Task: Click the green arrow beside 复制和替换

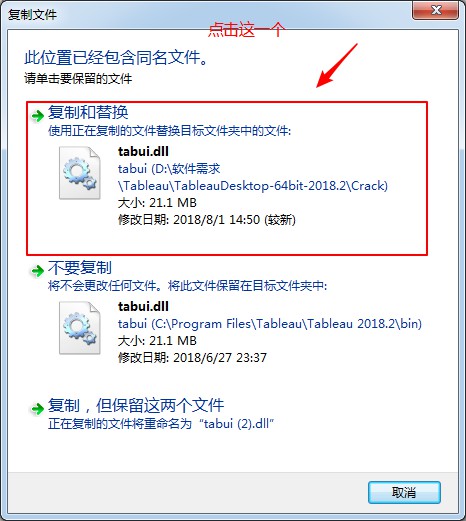Action: pyautogui.click(x=37, y=116)
